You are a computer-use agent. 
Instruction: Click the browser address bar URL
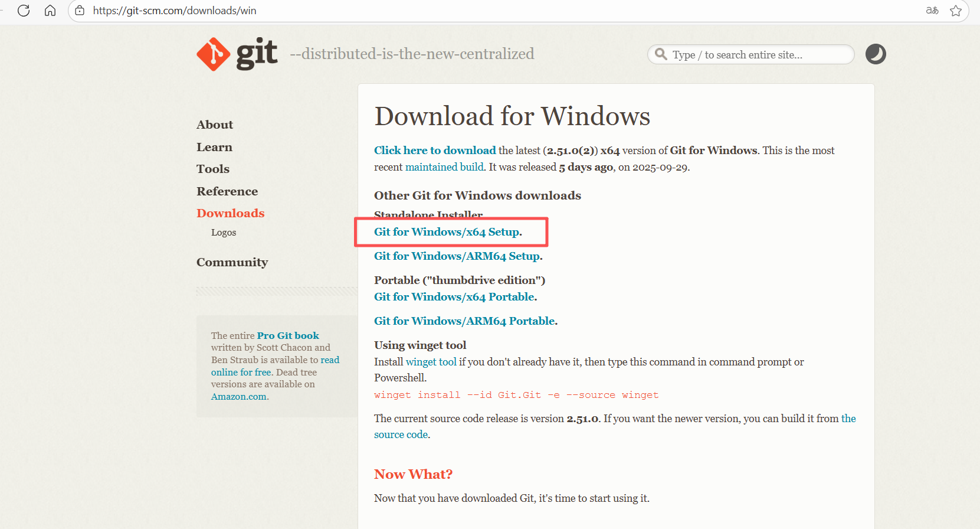click(x=175, y=11)
